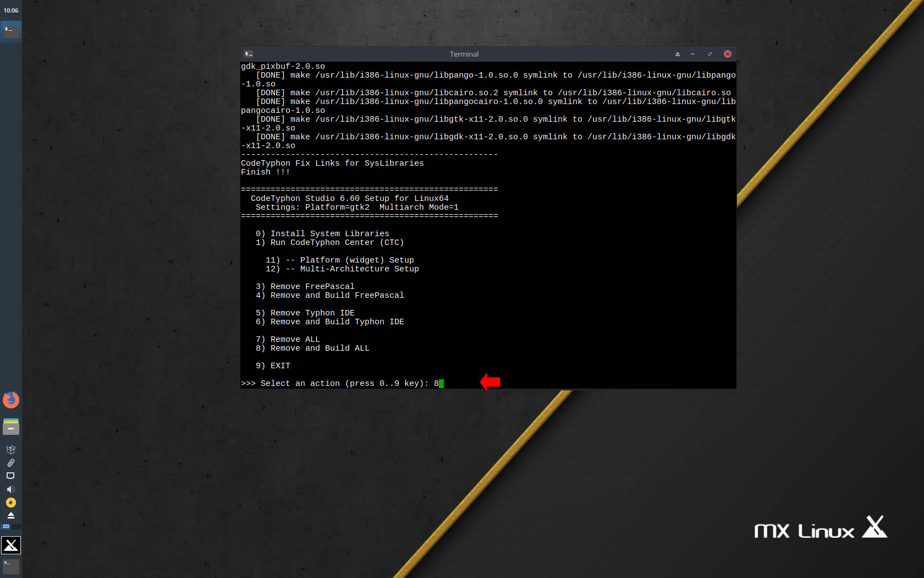Click the 'Remove and Build FreePascal' line
Viewport: 924px width, 578px height.
pyautogui.click(x=329, y=296)
